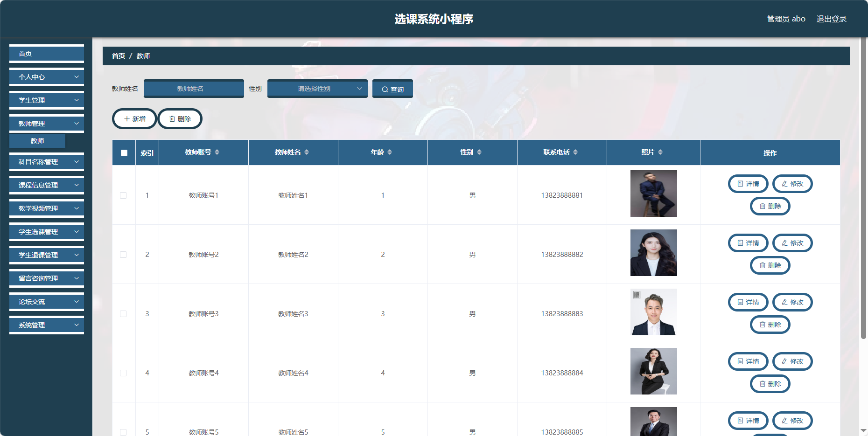Sort by 教师账号 column arrows
868x436 pixels.
point(217,152)
